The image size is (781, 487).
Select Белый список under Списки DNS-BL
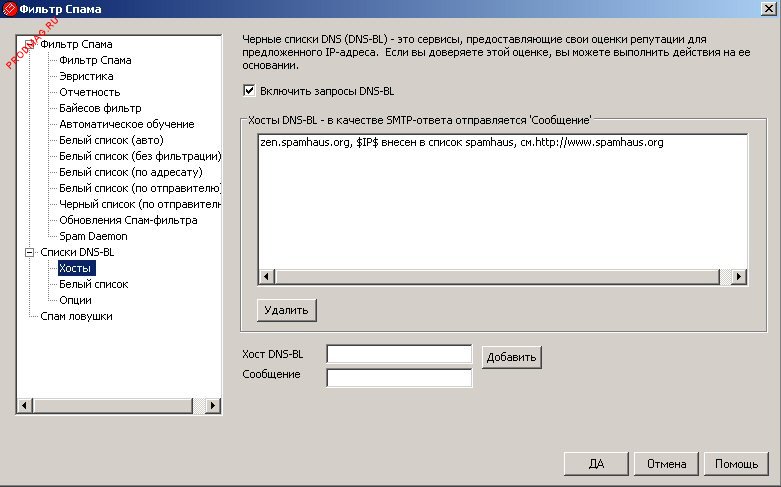tap(93, 284)
